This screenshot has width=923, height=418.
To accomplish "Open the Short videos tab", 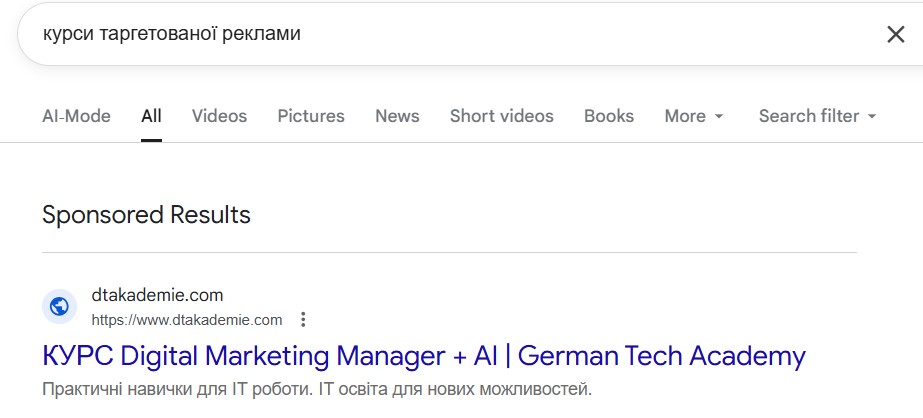I will point(502,116).
